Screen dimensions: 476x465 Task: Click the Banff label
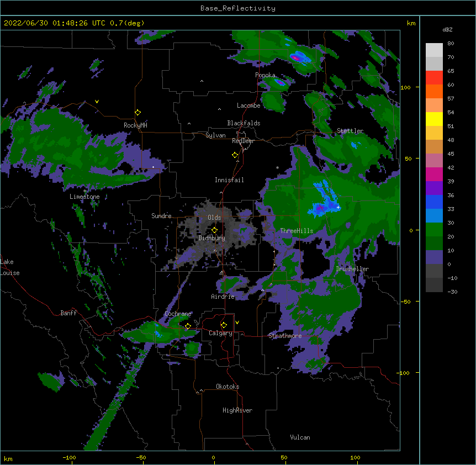point(68,313)
